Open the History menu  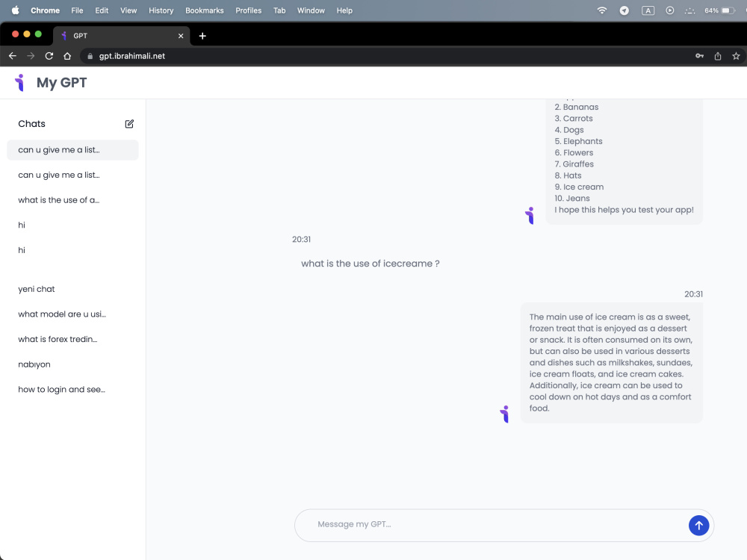[x=161, y=10]
